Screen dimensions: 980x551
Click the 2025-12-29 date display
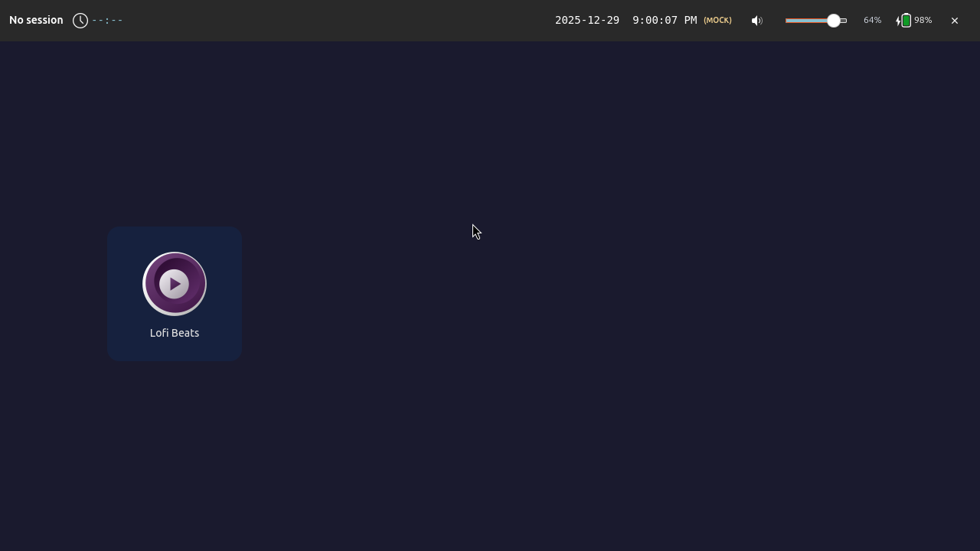[x=587, y=20]
